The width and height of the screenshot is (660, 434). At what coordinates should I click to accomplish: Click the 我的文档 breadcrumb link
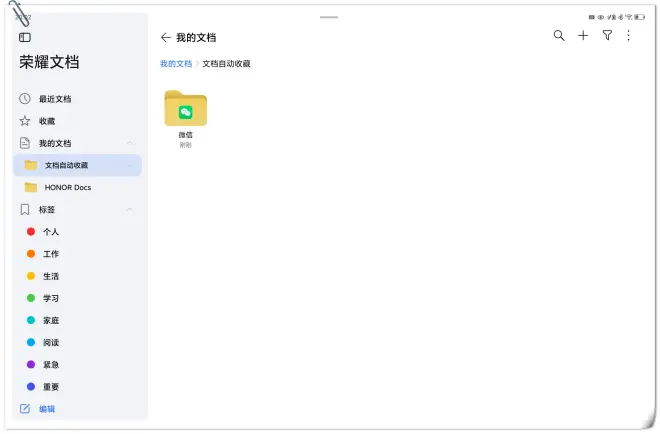click(176, 63)
